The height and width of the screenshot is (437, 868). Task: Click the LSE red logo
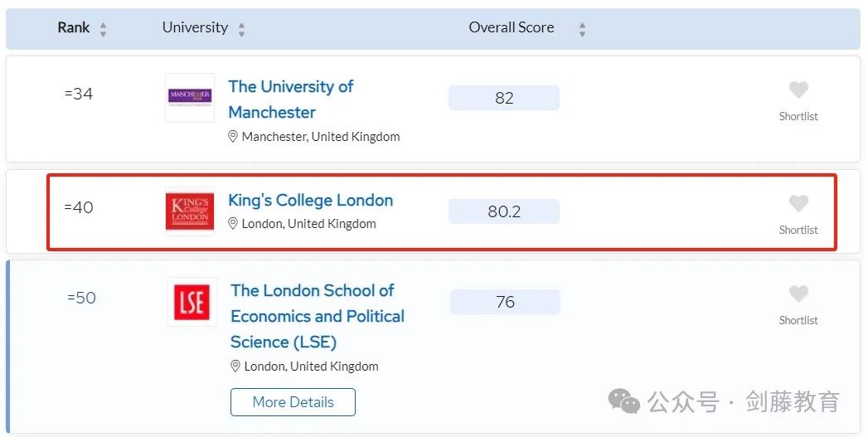pyautogui.click(x=192, y=302)
